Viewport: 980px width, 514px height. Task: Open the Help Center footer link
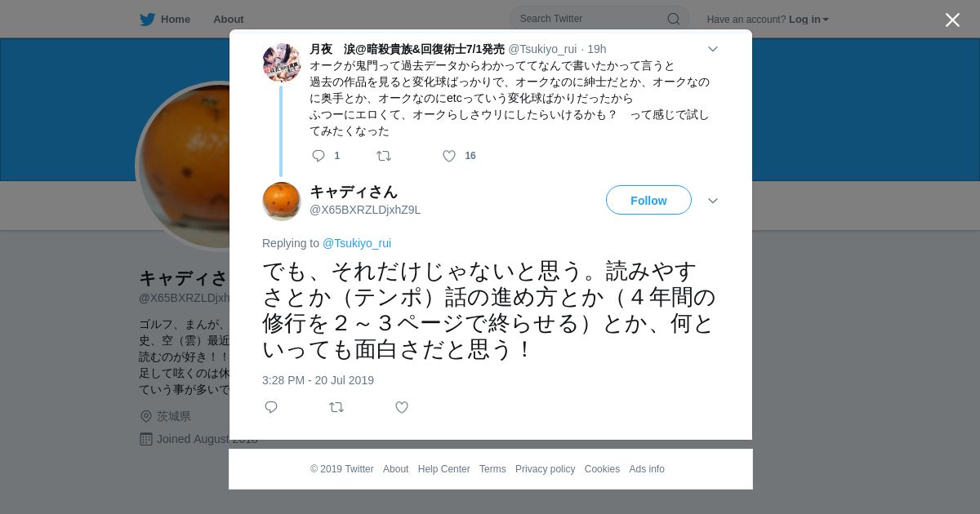443,469
